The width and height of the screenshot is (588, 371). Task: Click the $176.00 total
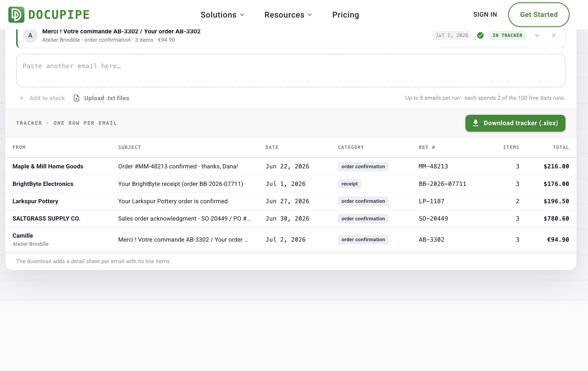pos(556,184)
